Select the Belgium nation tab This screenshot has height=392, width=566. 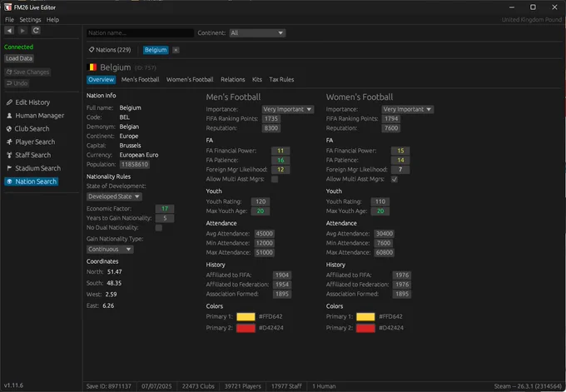click(x=156, y=50)
